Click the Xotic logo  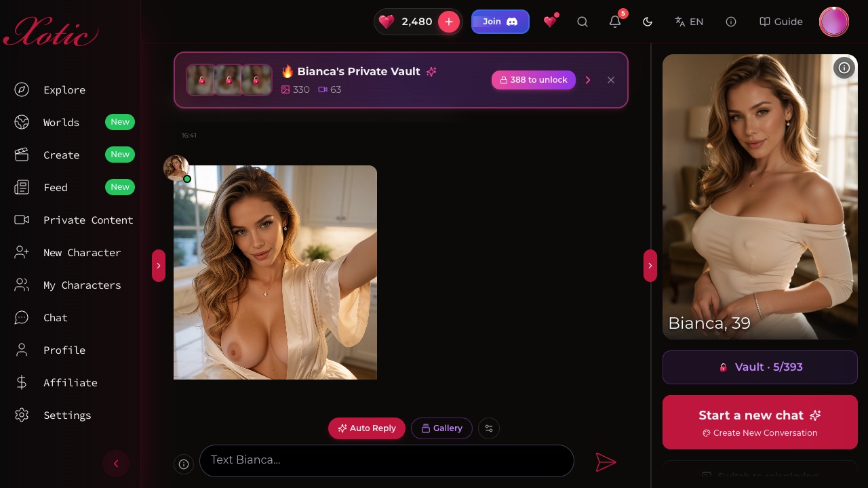coord(51,32)
